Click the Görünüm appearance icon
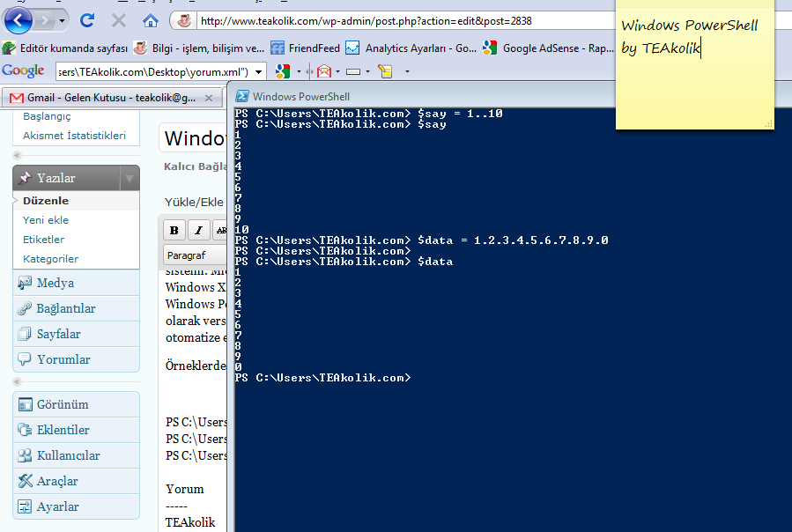 (x=25, y=404)
